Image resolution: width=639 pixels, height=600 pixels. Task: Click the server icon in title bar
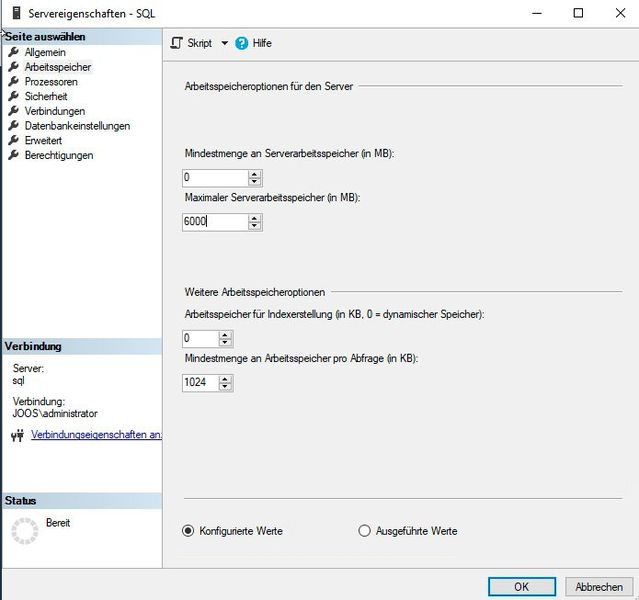pos(16,13)
